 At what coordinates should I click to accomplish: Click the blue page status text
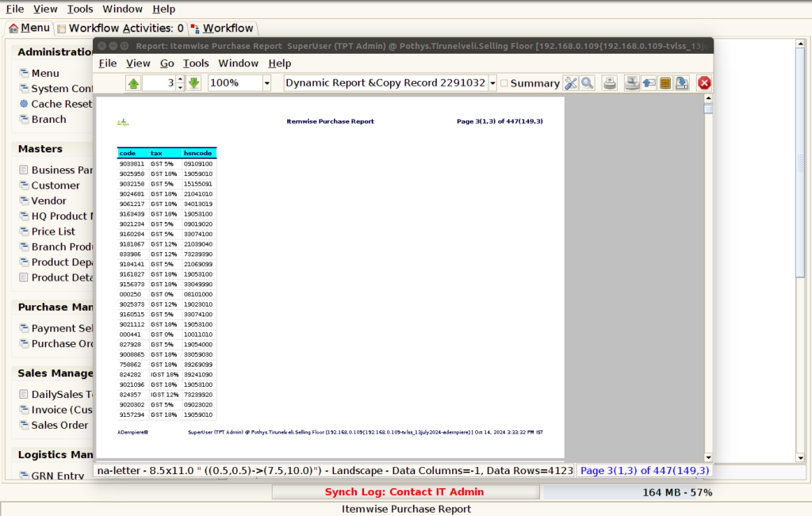[644, 471]
